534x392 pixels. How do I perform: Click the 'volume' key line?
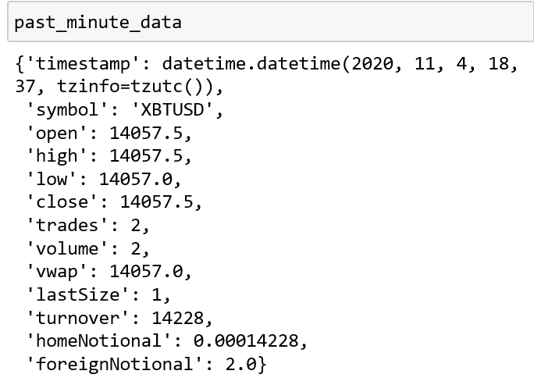(x=88, y=248)
